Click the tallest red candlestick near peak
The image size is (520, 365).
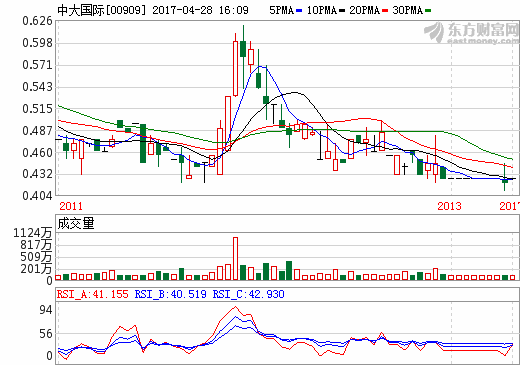click(x=235, y=68)
